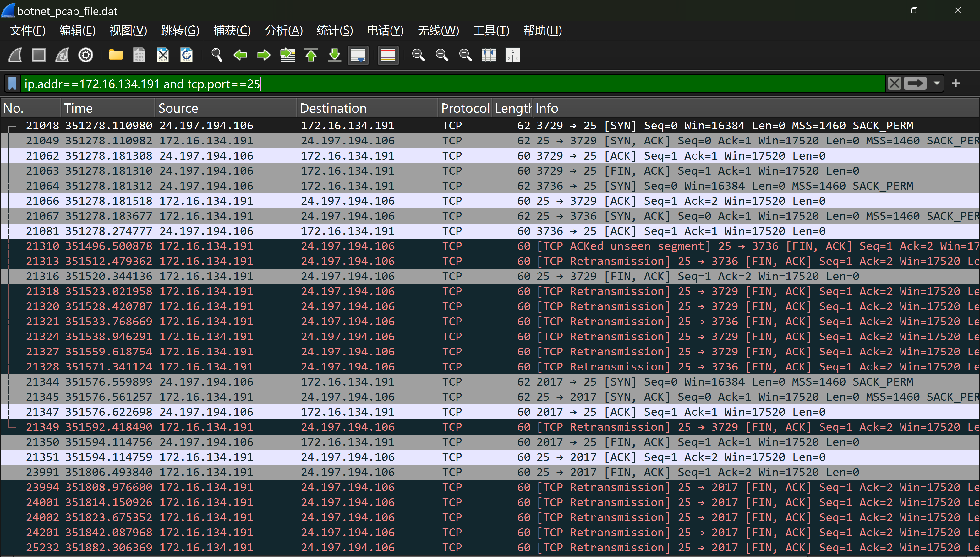Screen dimensions: 980x557
Task: Open the 分析(A) analyze menu
Action: [x=284, y=30]
